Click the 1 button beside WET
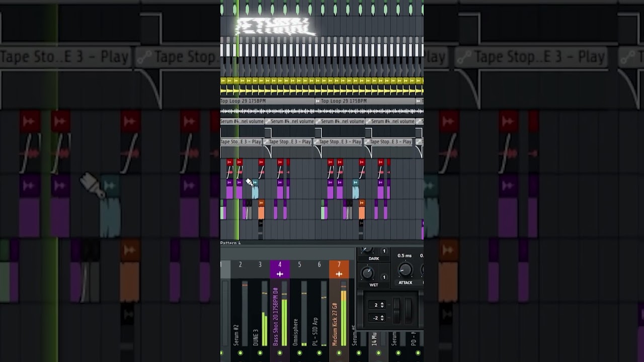This screenshot has width=644, height=362. 384,277
